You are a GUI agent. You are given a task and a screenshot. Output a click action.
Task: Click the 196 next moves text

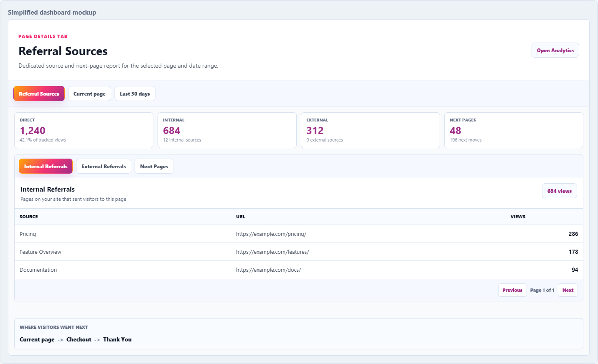tap(466, 140)
